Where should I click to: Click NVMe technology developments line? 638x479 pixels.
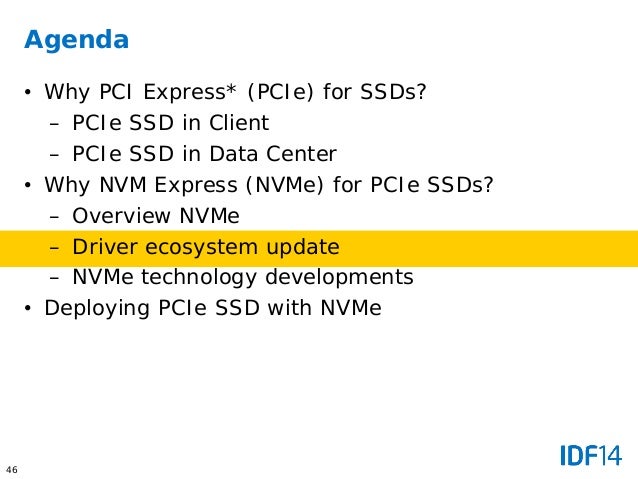[x=243, y=278]
